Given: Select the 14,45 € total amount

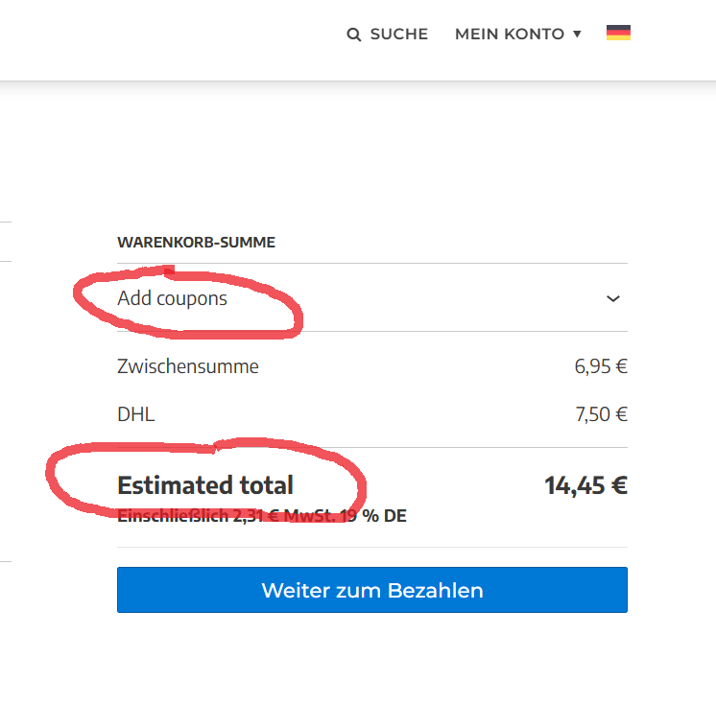Looking at the screenshot, I should pos(585,485).
